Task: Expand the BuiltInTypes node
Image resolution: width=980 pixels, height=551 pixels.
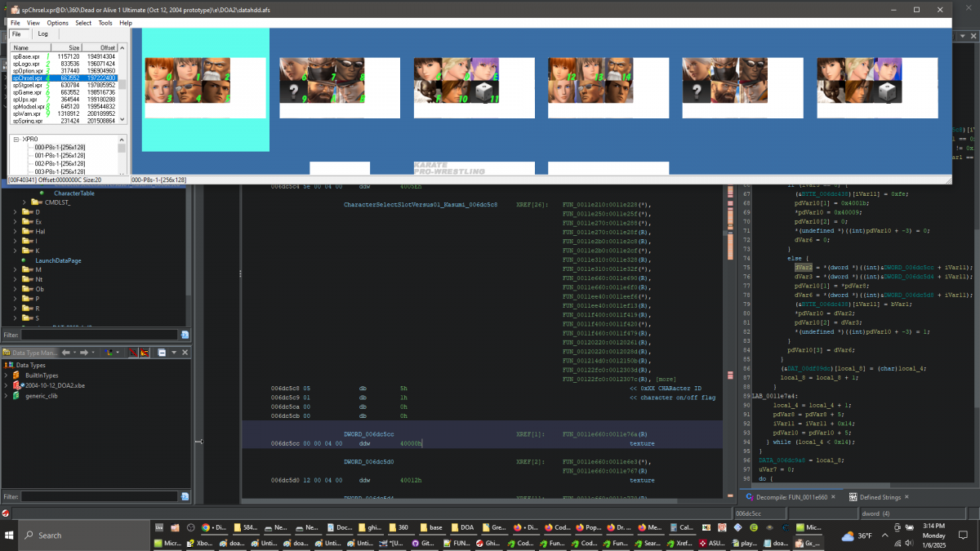Action: pyautogui.click(x=7, y=375)
